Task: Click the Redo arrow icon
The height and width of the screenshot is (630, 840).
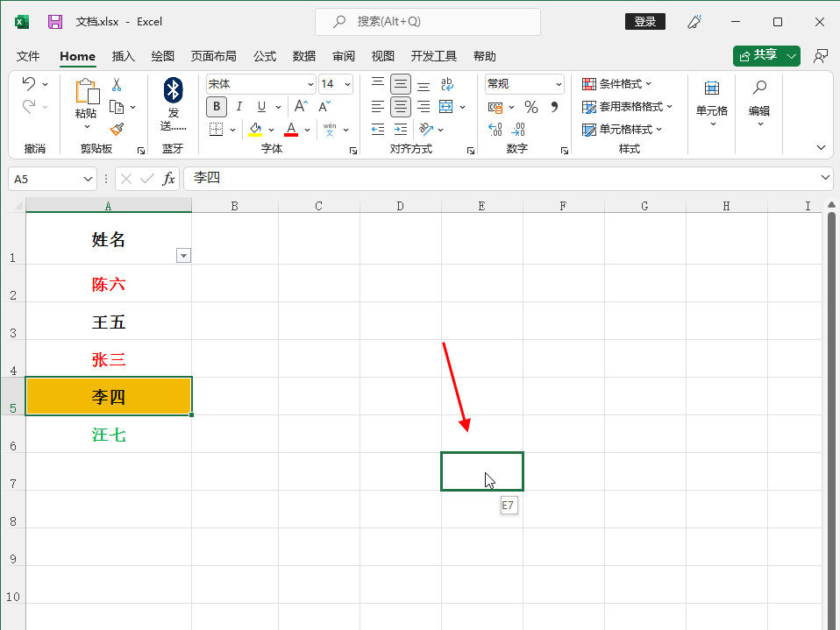Action: coord(29,107)
